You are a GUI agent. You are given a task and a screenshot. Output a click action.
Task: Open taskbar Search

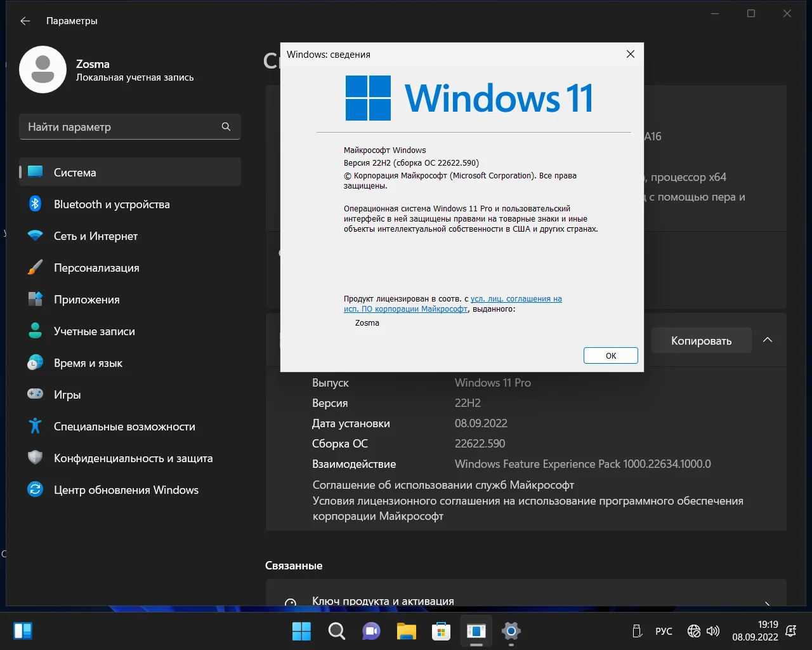[x=336, y=631]
